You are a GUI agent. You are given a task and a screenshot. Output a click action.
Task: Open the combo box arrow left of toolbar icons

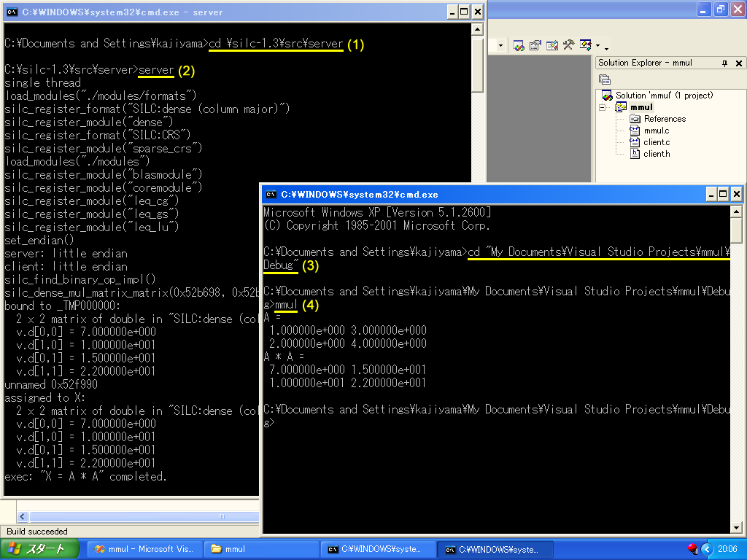[500, 46]
